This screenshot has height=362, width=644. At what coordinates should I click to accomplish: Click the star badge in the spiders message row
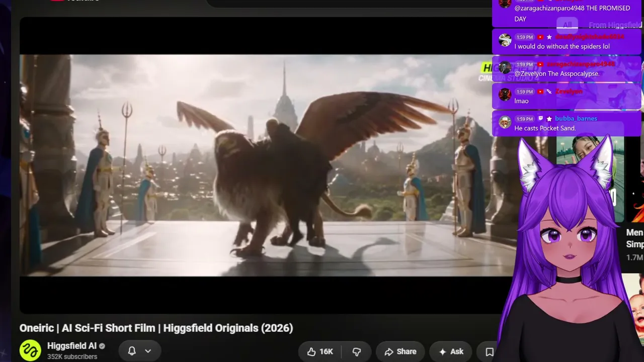pyautogui.click(x=549, y=37)
